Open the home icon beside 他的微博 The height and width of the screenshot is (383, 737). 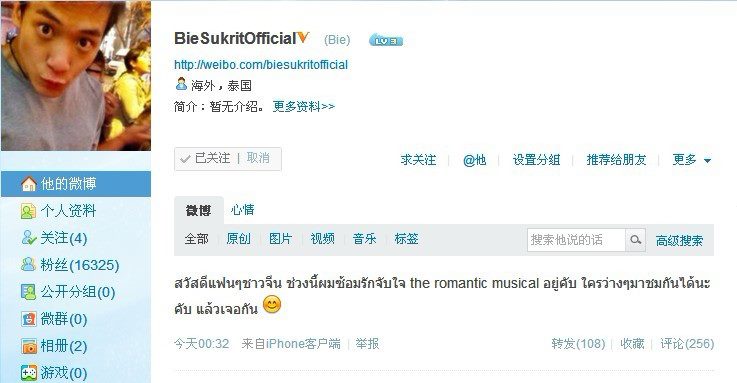click(x=29, y=184)
